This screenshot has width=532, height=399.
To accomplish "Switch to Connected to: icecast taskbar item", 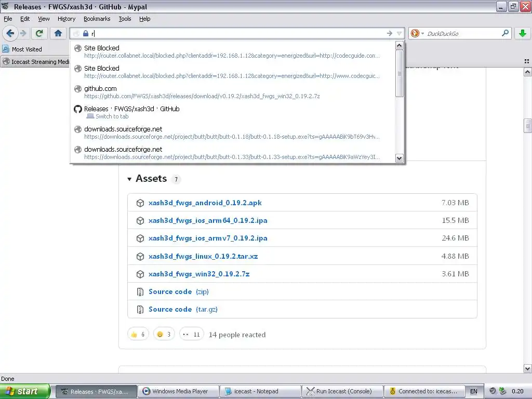I will [x=424, y=391].
